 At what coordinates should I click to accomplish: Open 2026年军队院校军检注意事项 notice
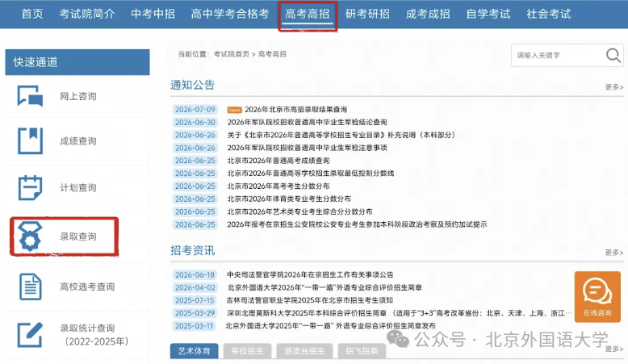308,148
